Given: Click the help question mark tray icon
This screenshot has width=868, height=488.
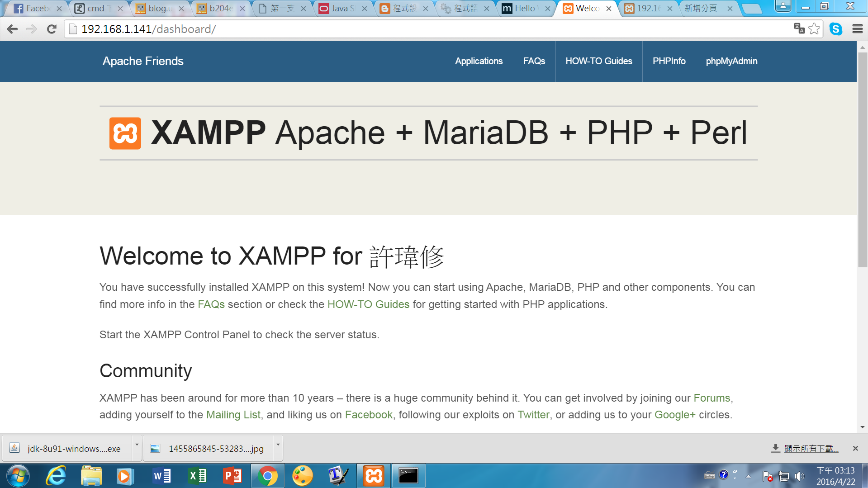Looking at the screenshot, I should (724, 474).
